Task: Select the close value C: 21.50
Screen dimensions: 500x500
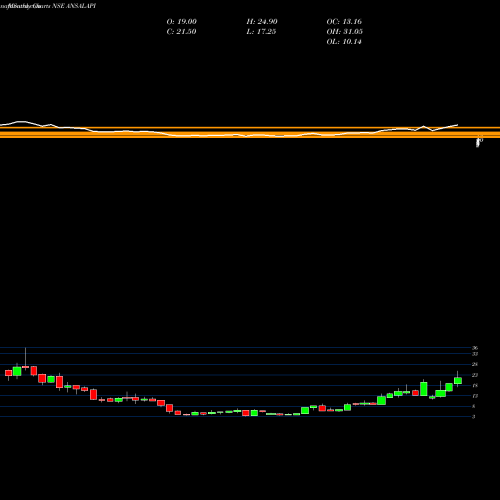Action: tap(181, 32)
